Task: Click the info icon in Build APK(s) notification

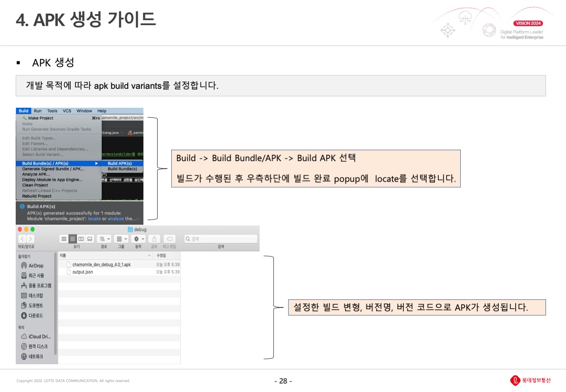Action: [22, 206]
